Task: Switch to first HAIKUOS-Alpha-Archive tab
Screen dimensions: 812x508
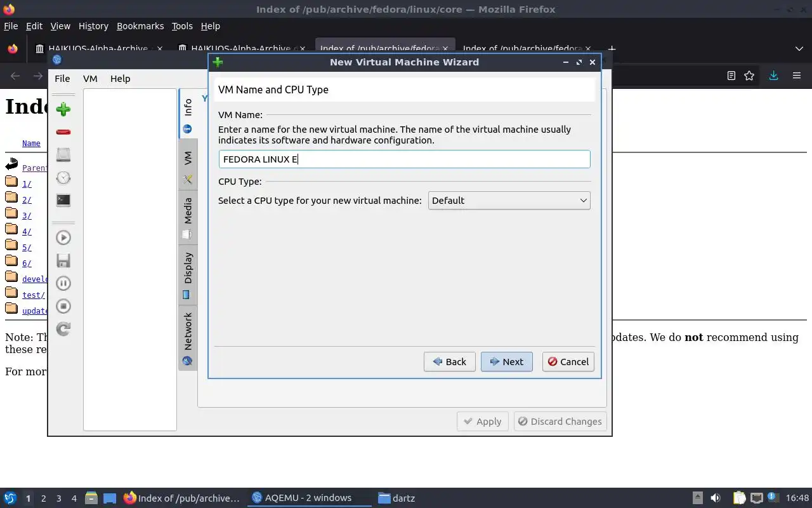Action: (99, 49)
